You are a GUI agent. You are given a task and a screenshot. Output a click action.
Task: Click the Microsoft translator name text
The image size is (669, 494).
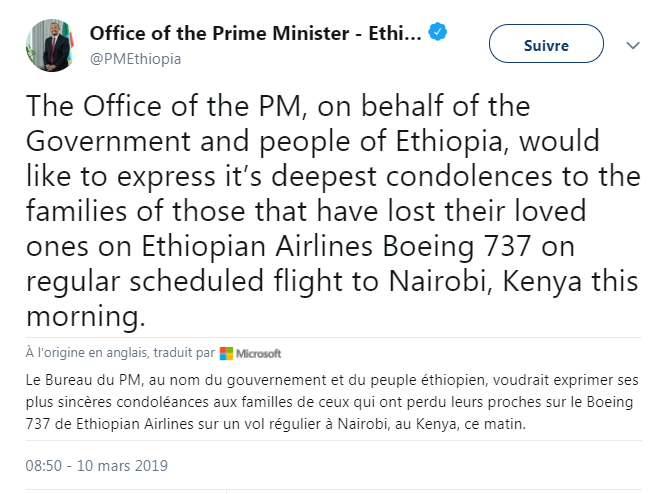(x=259, y=353)
